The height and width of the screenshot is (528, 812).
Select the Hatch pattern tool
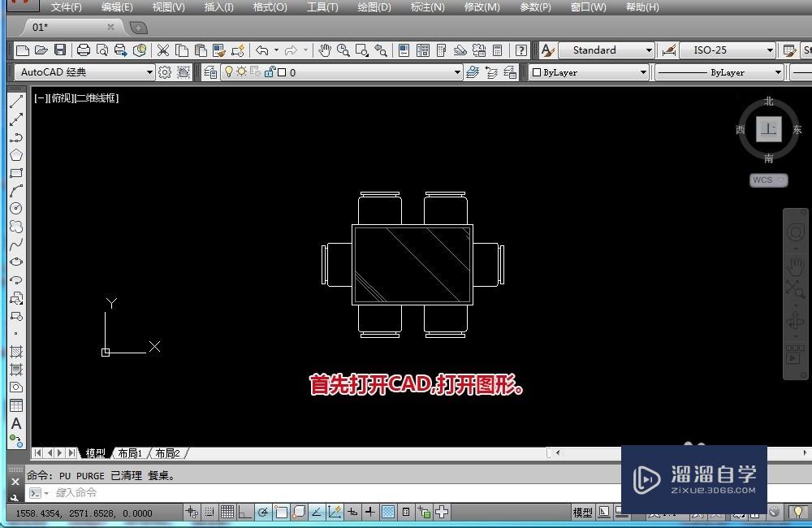(x=16, y=352)
